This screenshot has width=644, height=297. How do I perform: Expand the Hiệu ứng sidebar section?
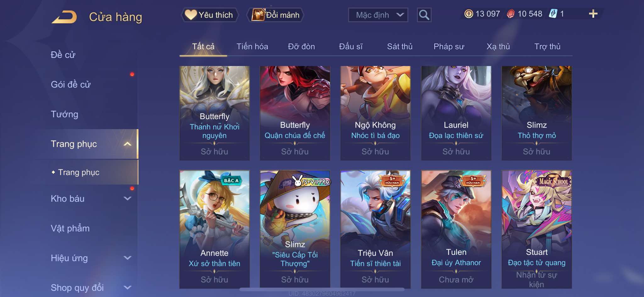tap(127, 258)
